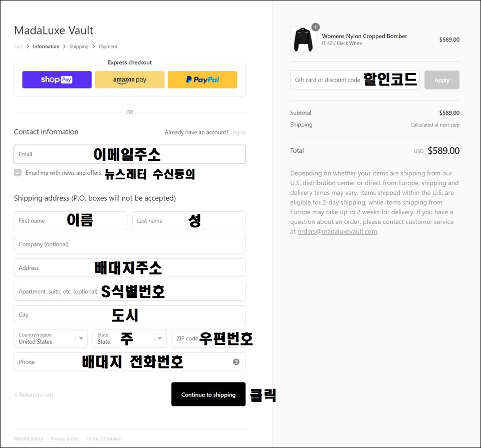Click the Womens Nylon Cropped Bomber product name
This screenshot has width=481, height=448.
[364, 36]
